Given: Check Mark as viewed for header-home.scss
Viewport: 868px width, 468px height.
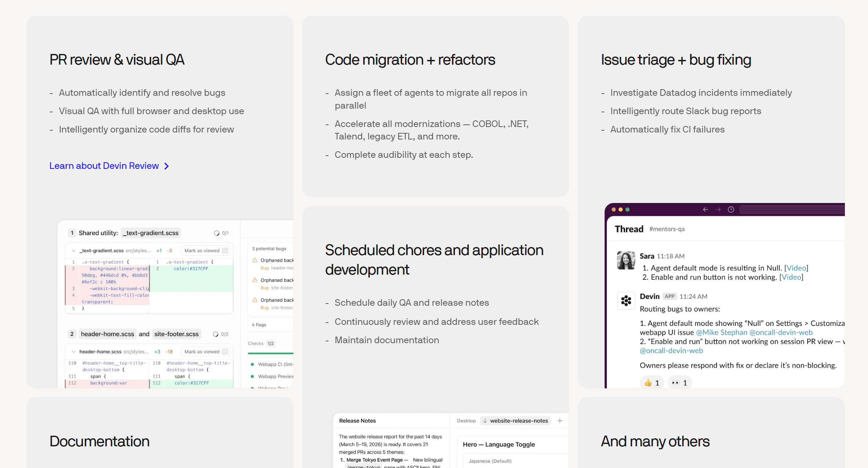Looking at the screenshot, I should coord(225,352).
